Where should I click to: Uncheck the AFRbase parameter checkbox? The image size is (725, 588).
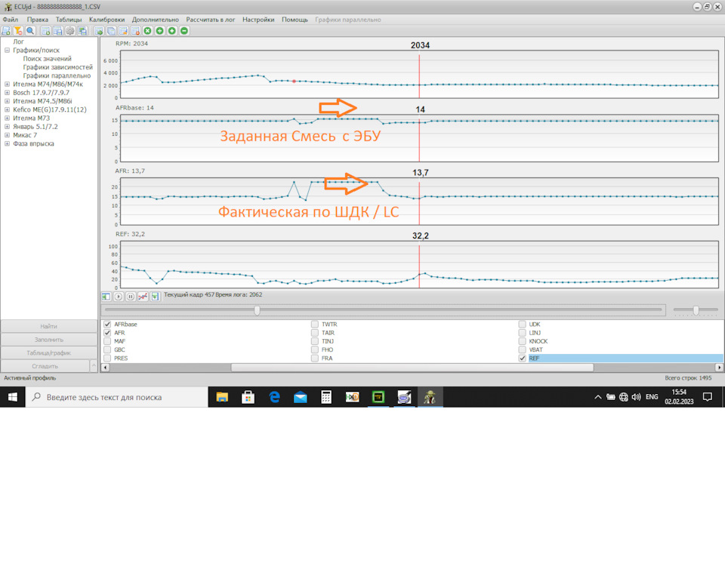pos(107,325)
